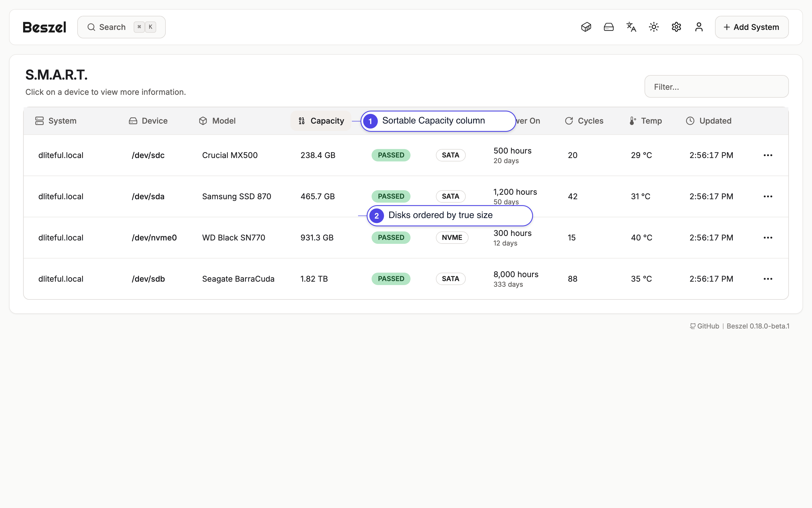Screen dimensions: 812x508
Task: Sort table by the Device column header
Action: pyautogui.click(x=148, y=121)
